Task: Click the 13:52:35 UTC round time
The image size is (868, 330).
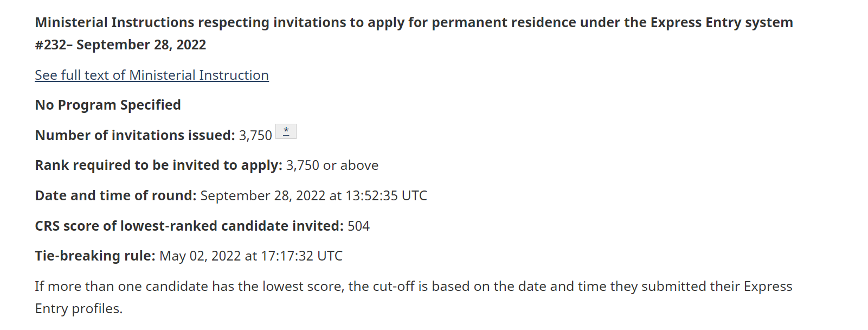Action: point(386,195)
